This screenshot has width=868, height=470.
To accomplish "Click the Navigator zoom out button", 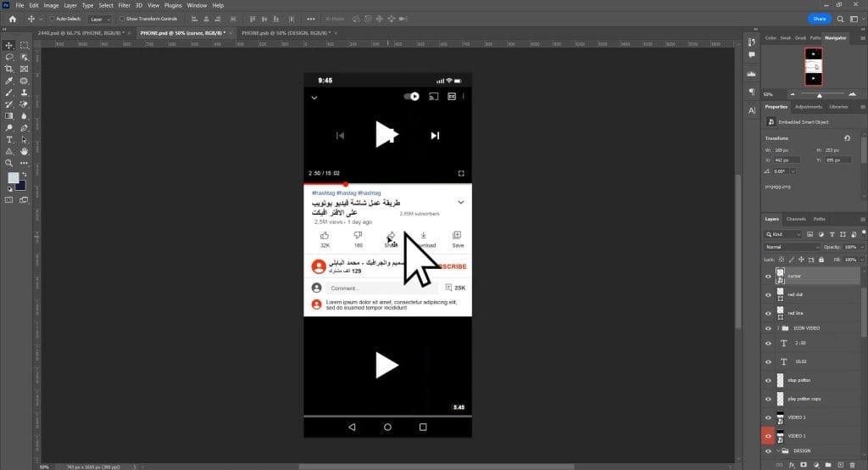I will coord(793,95).
